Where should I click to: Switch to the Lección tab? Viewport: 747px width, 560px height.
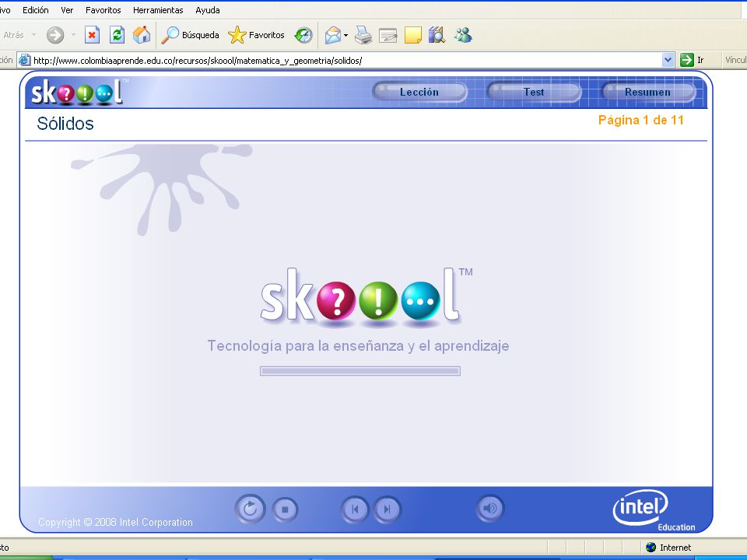pos(419,92)
